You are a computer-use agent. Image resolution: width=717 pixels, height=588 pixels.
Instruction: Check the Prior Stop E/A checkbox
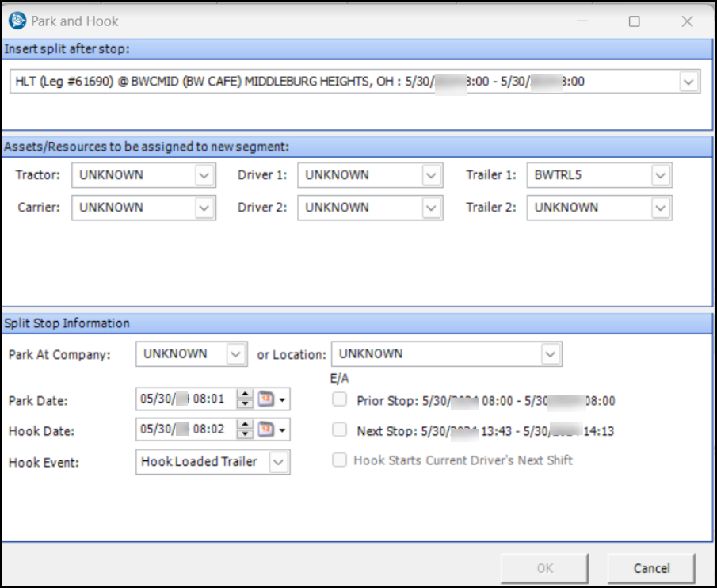339,399
